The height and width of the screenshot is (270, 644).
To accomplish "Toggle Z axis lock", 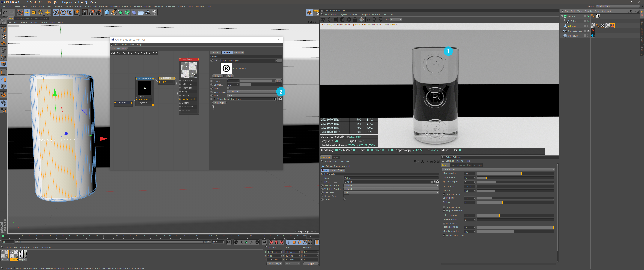I will (69, 12).
